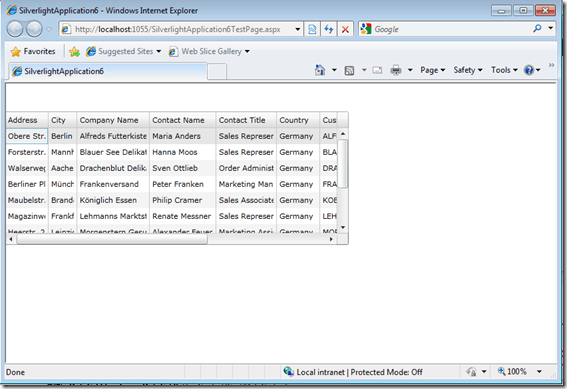Click the browser Forward button
567x389 pixels.
click(34, 29)
